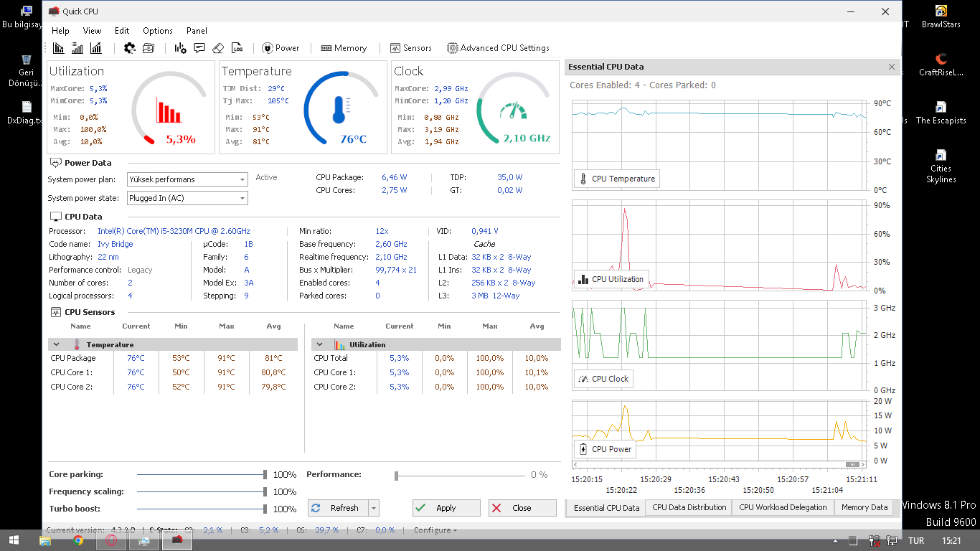Open the Refresh button dropdown arrow
Screen dimensions: 980x551
(x=373, y=508)
